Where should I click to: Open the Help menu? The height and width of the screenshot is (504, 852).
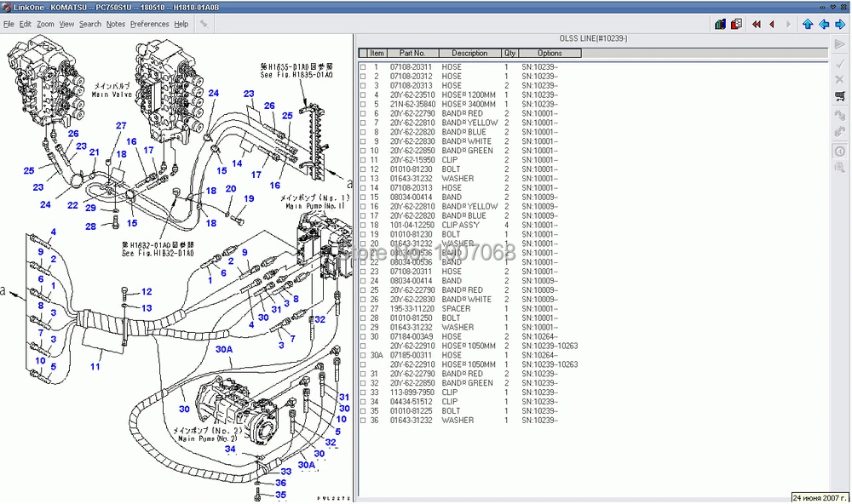tap(181, 24)
